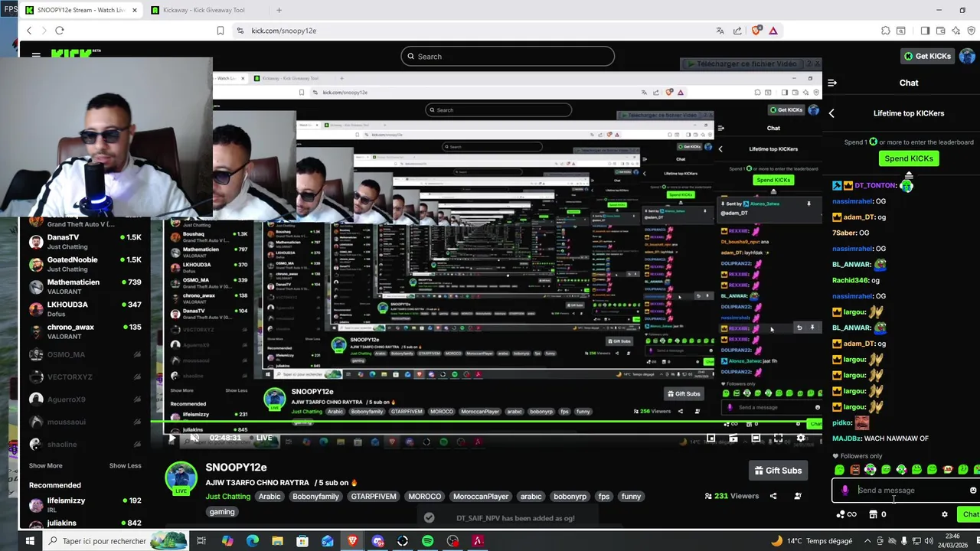Open Microsoft Edge from taskbar

(x=253, y=541)
